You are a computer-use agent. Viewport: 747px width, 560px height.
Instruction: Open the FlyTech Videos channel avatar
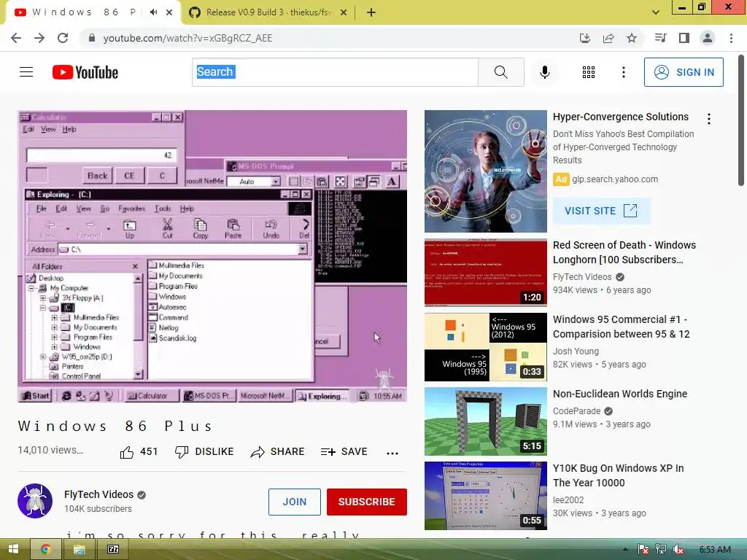pyautogui.click(x=35, y=501)
